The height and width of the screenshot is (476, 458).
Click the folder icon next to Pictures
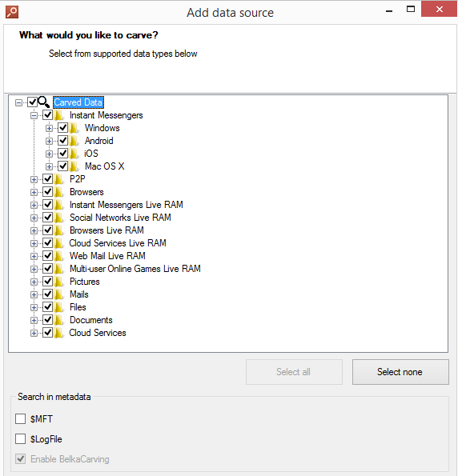59,282
